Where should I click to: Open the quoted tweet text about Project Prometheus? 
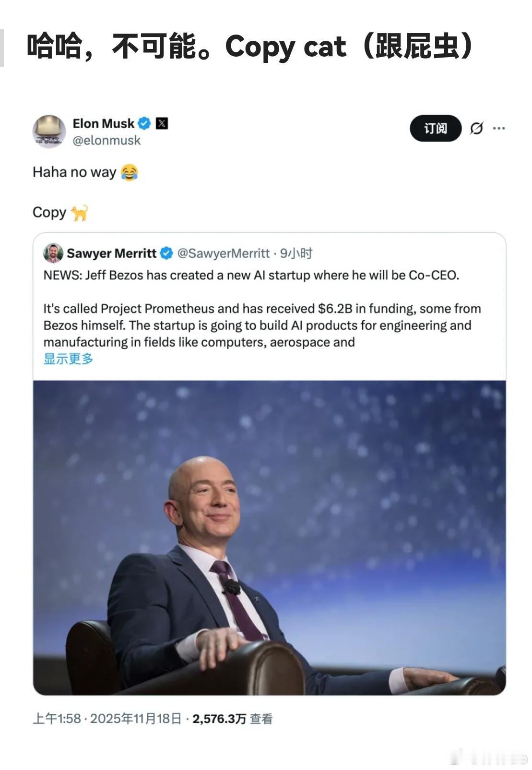click(262, 308)
